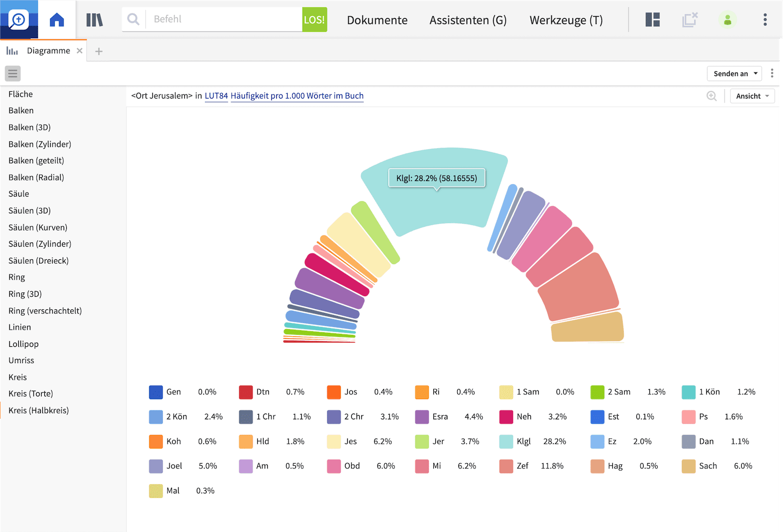Viewport: 783px width, 532px height.
Task: Click the 'Esra' legend label
Action: pyautogui.click(x=440, y=417)
